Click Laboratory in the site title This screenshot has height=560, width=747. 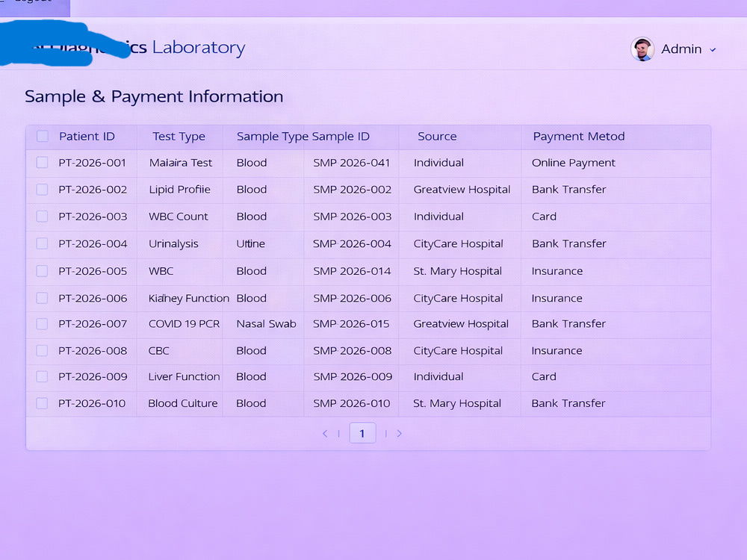click(x=199, y=48)
